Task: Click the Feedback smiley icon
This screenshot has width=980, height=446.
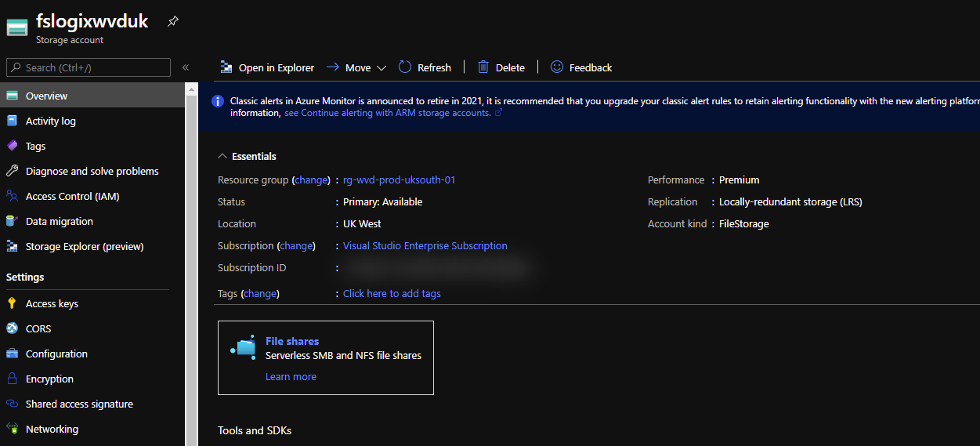Action: (x=557, y=67)
